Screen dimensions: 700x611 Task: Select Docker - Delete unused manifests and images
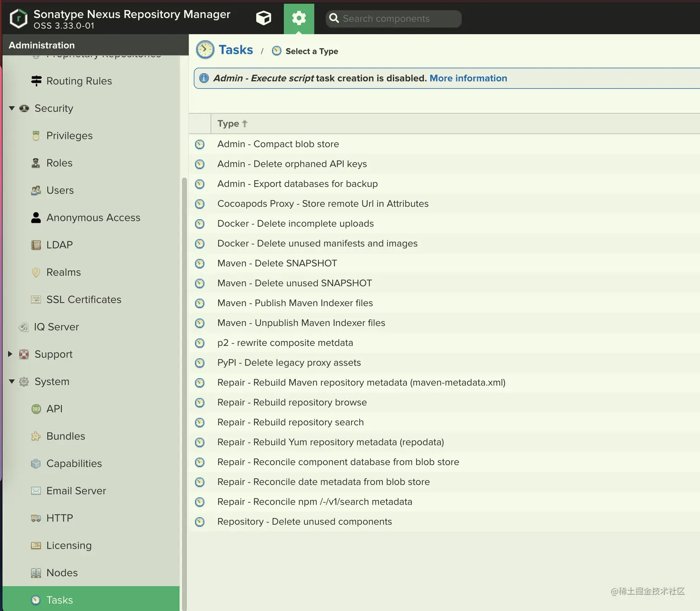tap(444, 243)
